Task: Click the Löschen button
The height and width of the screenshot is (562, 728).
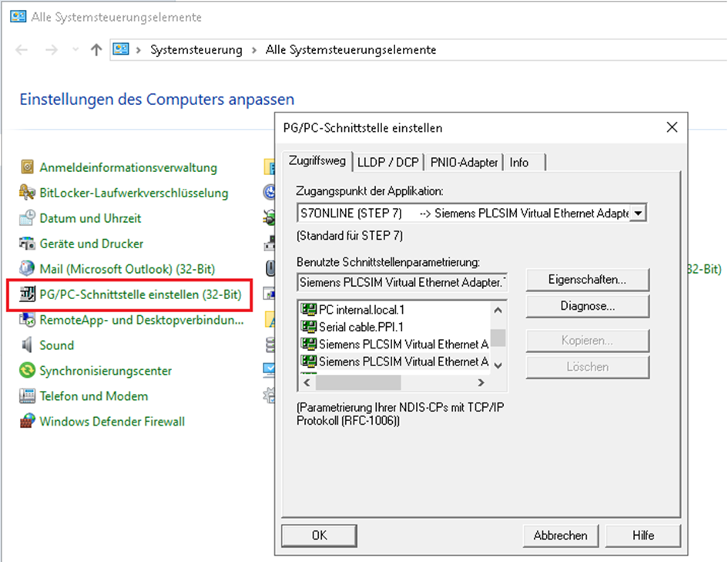Action: click(x=587, y=367)
